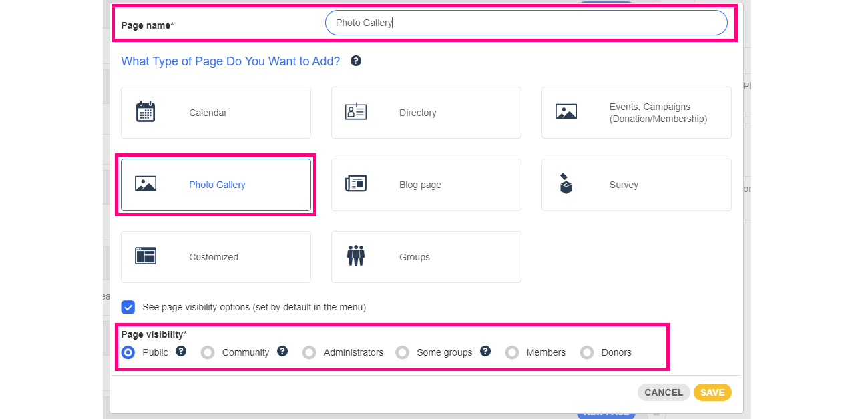
Task: Open the help tooltip next to page type question
Action: coord(355,61)
